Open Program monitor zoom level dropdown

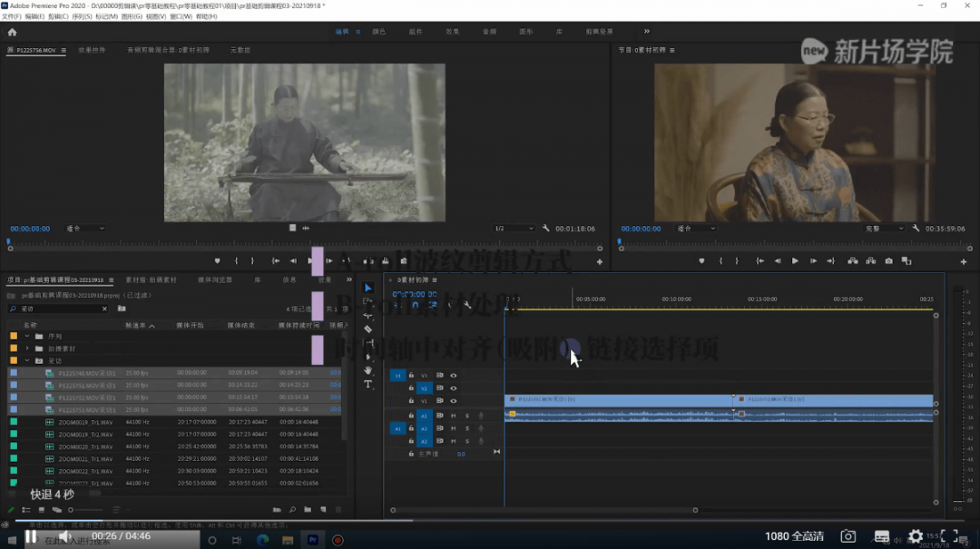point(696,229)
